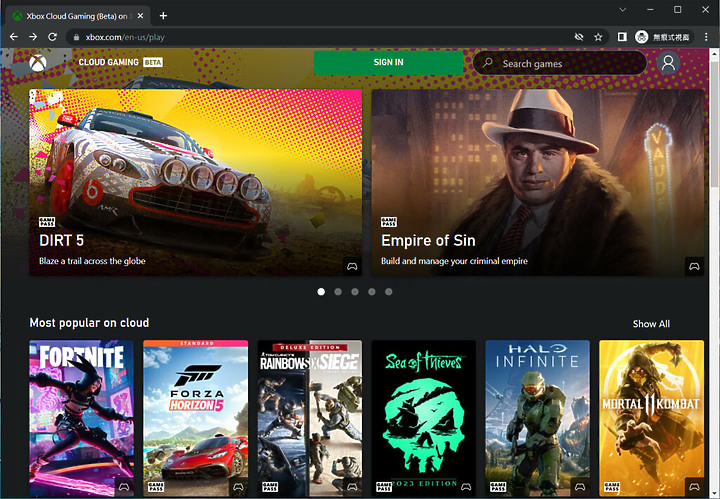
Task: Go forward with browser forward arrow
Action: pos(33,37)
